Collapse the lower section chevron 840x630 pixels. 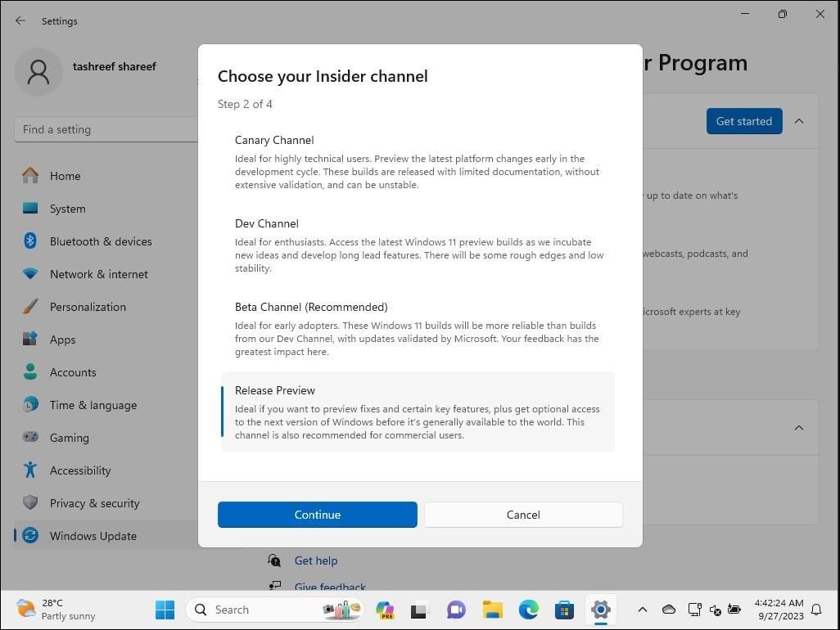click(798, 428)
